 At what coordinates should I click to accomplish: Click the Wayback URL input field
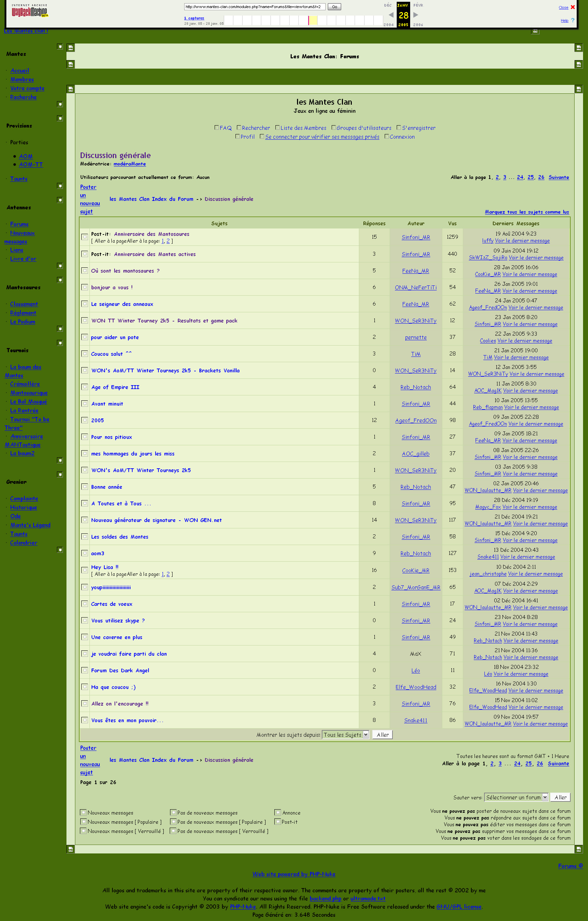[x=254, y=7]
